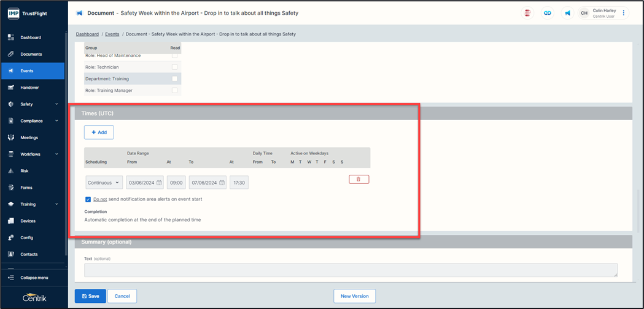
Task: Follow the Dashboard breadcrumb link
Action: 87,34
